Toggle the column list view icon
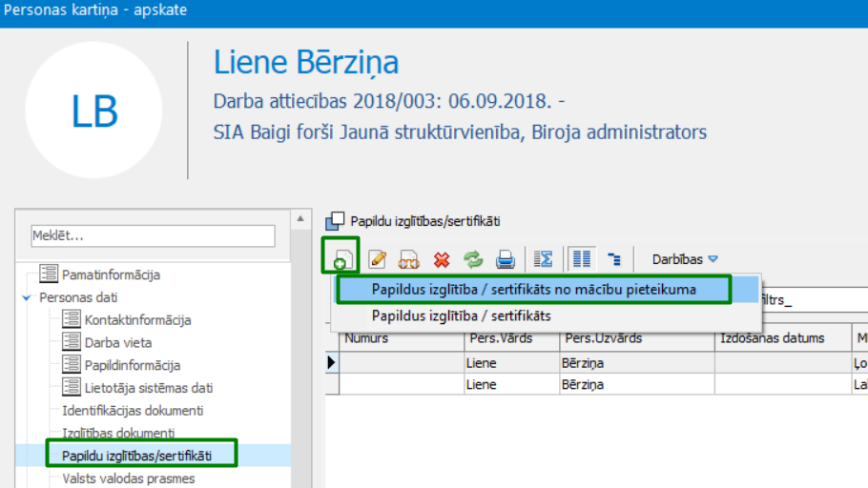The width and height of the screenshot is (868, 488). (580, 259)
